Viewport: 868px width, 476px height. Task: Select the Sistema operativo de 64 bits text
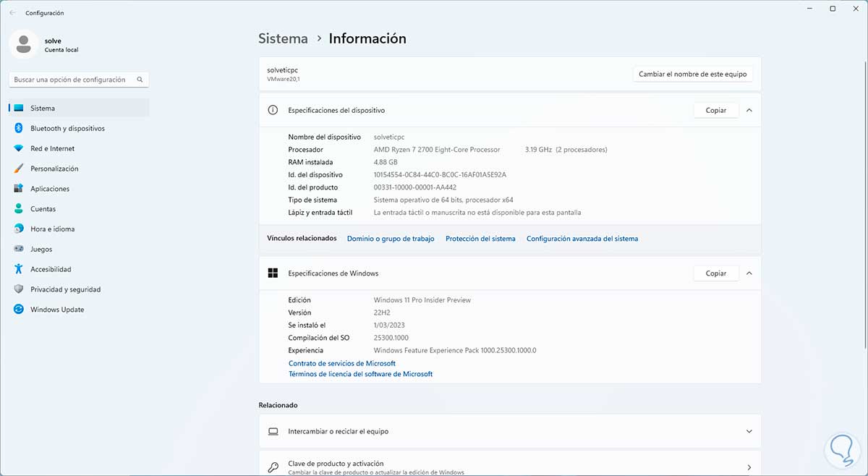pyautogui.click(x=443, y=200)
